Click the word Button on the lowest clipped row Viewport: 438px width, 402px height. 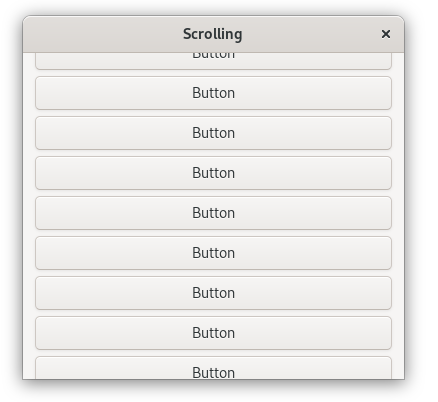213,373
